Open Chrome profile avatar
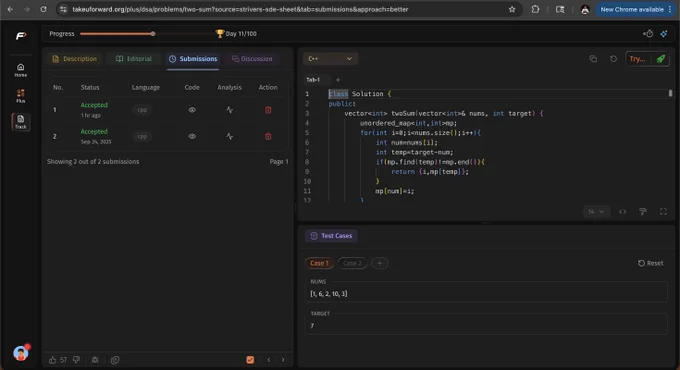The width and height of the screenshot is (680, 370). [x=585, y=9]
